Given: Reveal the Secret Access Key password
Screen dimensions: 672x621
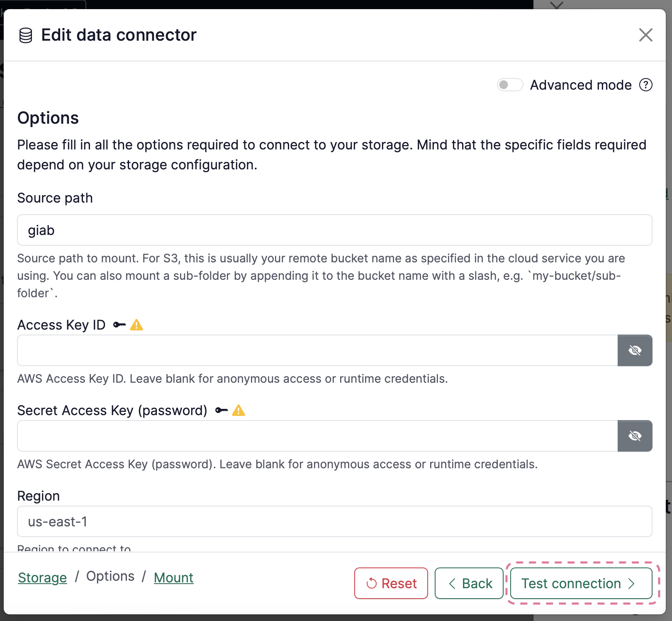Looking at the screenshot, I should (635, 436).
